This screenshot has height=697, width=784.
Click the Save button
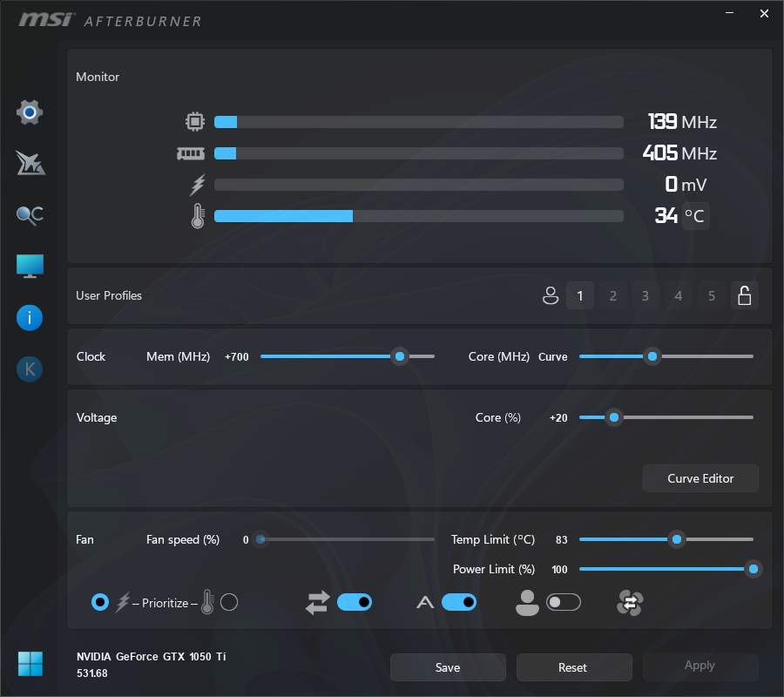tap(448, 667)
